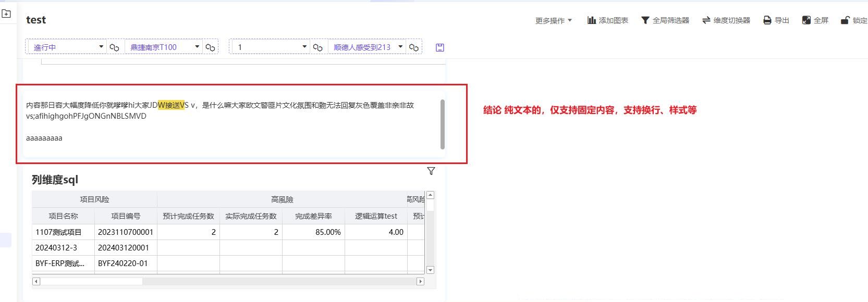Click the funnel filter icon above 列维度sql
The image size is (868, 302).
point(431,171)
